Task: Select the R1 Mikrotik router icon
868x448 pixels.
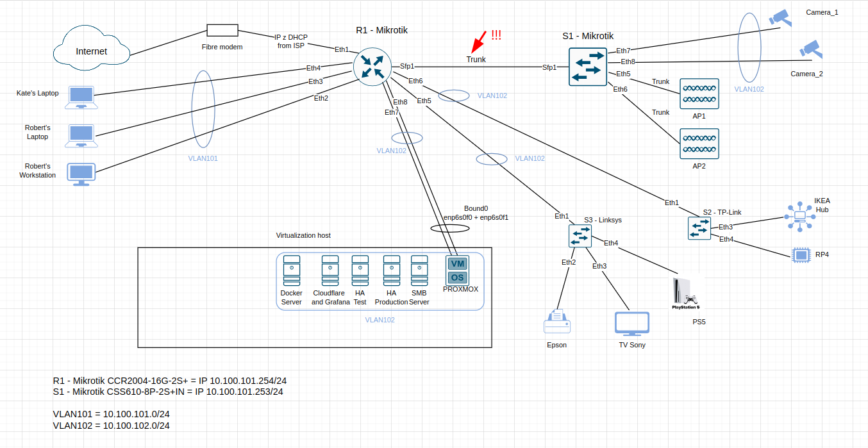Action: [x=372, y=66]
